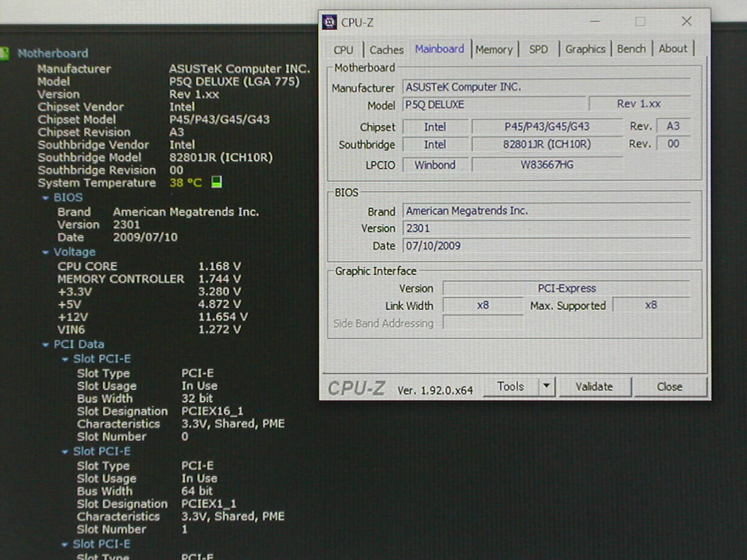Click the CPU-Z Model field showing P5Q DELUXE
The width and height of the screenshot is (747, 560).
pyautogui.click(x=495, y=105)
